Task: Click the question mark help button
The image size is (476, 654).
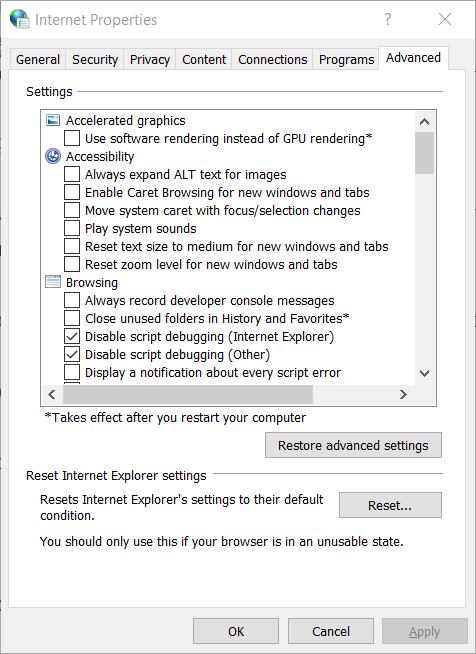Action: click(388, 19)
